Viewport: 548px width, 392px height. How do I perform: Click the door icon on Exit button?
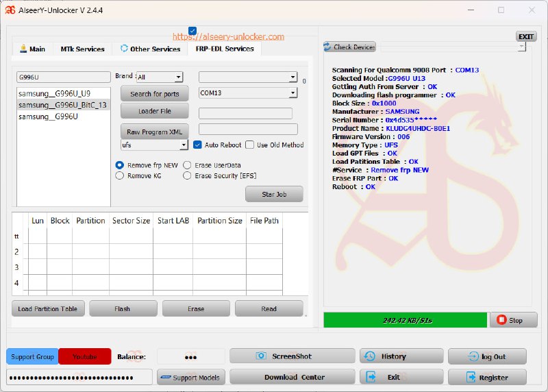click(371, 377)
